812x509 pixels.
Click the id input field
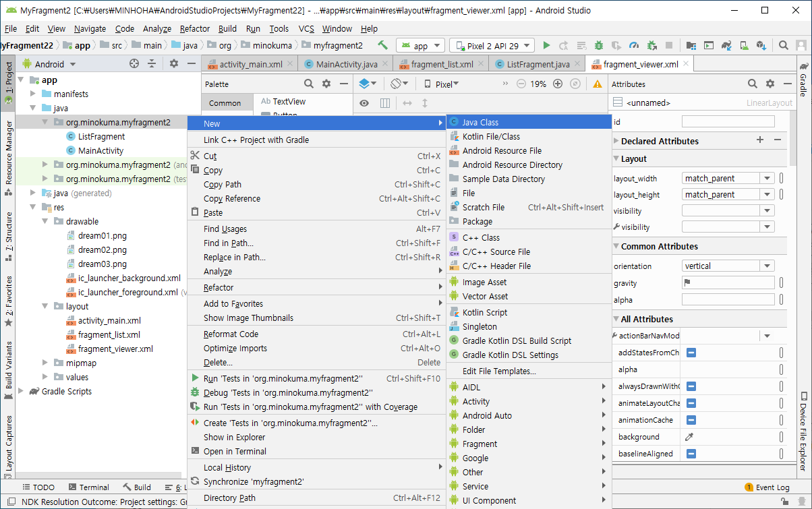click(x=728, y=122)
